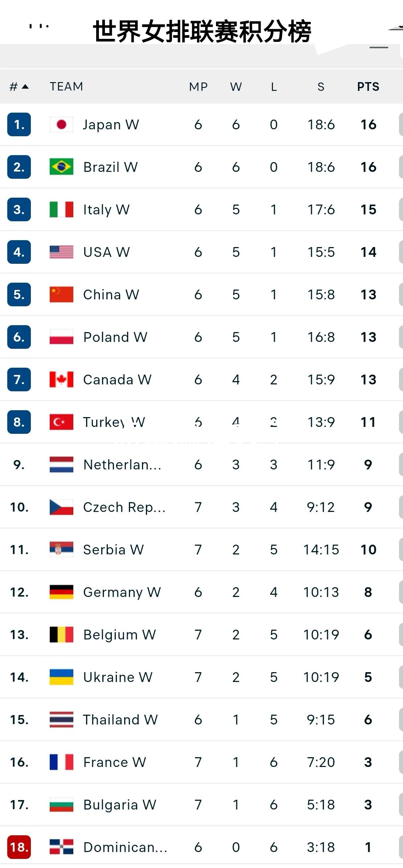Select rank 1 blue position badge

coord(19,125)
